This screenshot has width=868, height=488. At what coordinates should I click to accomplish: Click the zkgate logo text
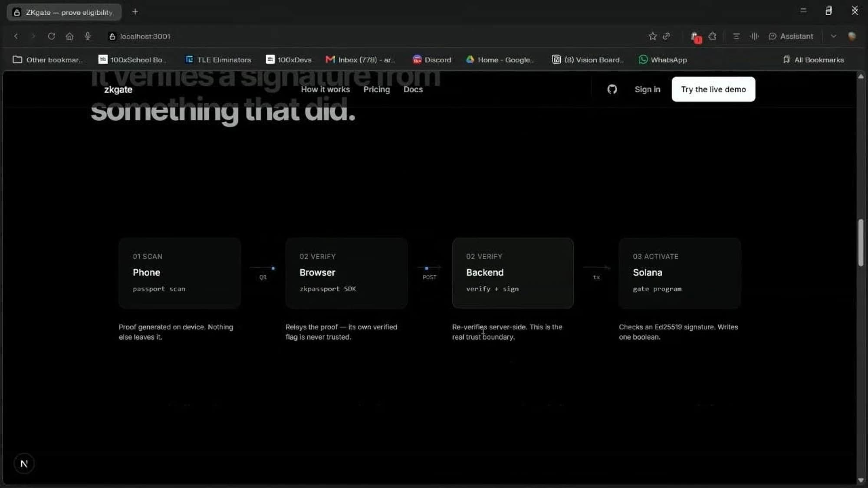(118, 90)
